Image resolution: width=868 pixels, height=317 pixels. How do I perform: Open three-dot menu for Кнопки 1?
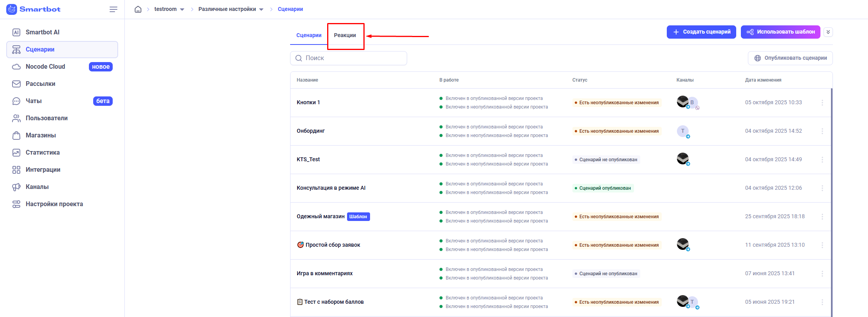[822, 103]
